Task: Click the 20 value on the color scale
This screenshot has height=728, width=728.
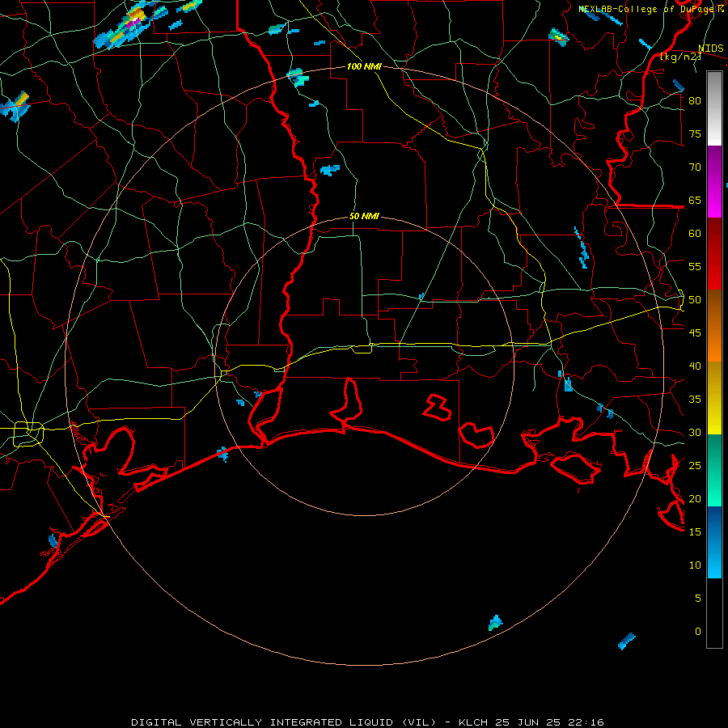Action: 695,498
